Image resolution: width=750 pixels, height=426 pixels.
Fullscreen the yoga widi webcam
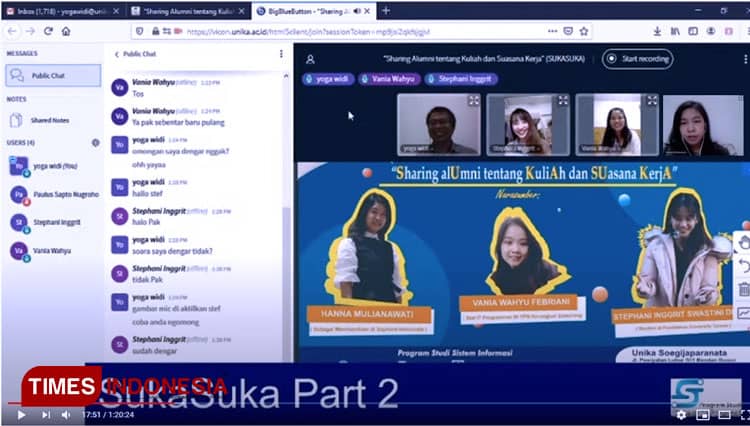pos(474,101)
